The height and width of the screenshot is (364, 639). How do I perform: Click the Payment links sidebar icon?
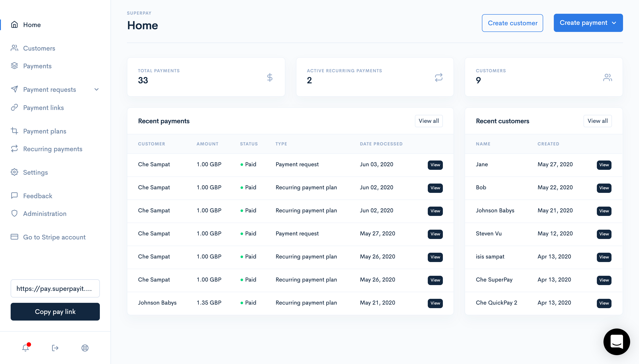[x=14, y=107]
